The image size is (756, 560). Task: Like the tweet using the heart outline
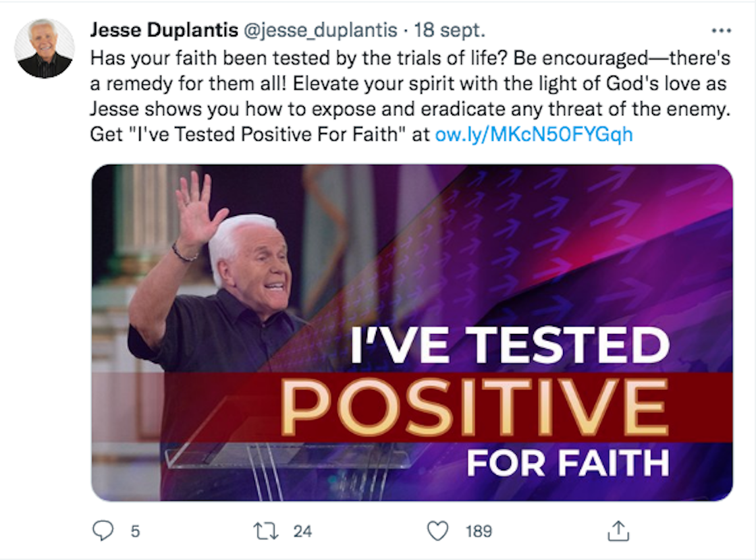(x=439, y=532)
